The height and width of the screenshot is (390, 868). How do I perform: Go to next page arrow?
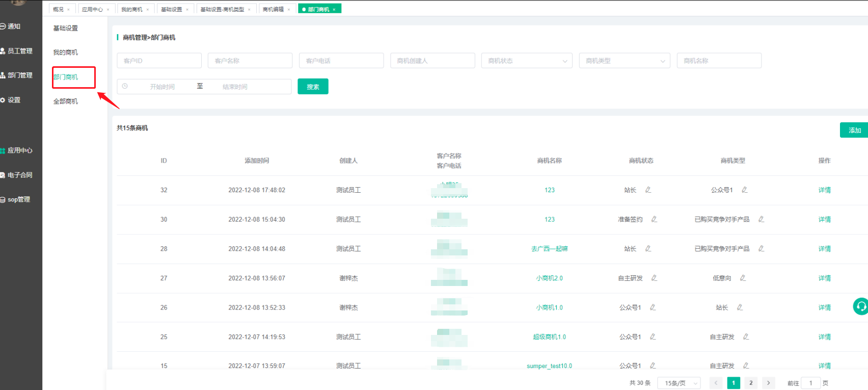click(x=768, y=383)
